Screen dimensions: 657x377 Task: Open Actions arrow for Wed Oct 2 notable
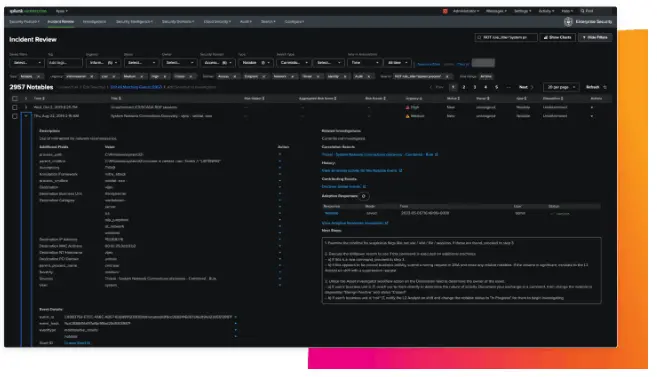click(x=592, y=107)
